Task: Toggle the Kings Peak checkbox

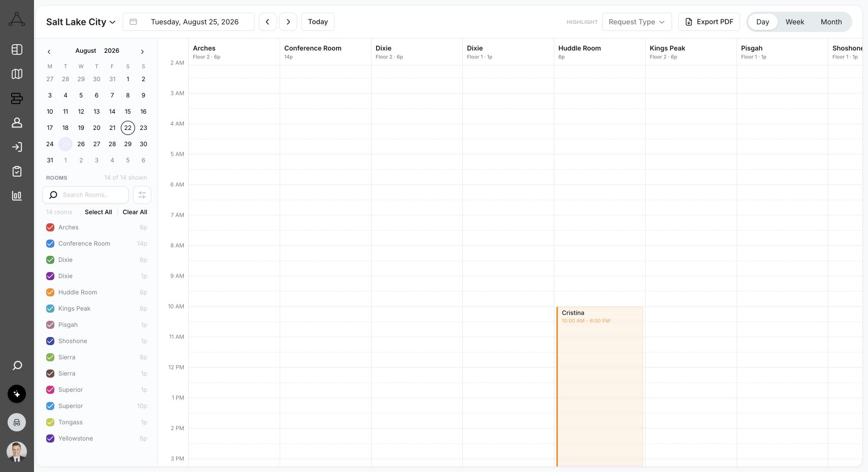Action: [x=50, y=309]
